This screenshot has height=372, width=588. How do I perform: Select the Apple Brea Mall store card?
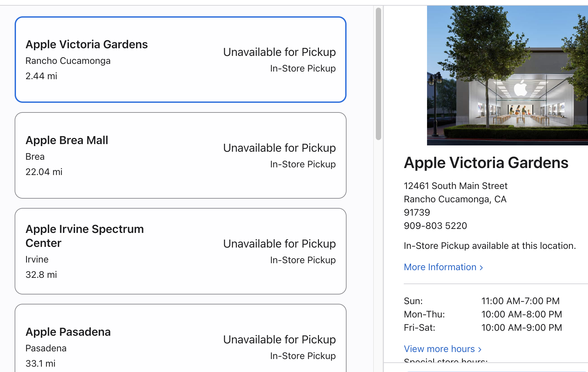tap(181, 155)
